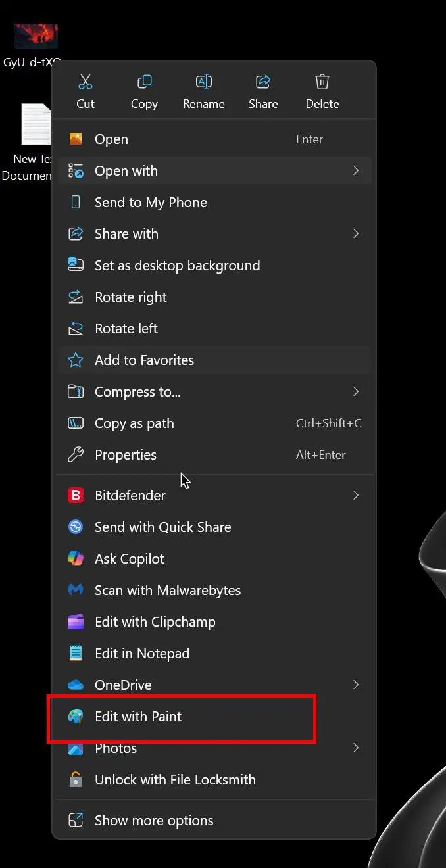Click the "Rotate left" label
This screenshot has width=446, height=868.
coord(126,329)
